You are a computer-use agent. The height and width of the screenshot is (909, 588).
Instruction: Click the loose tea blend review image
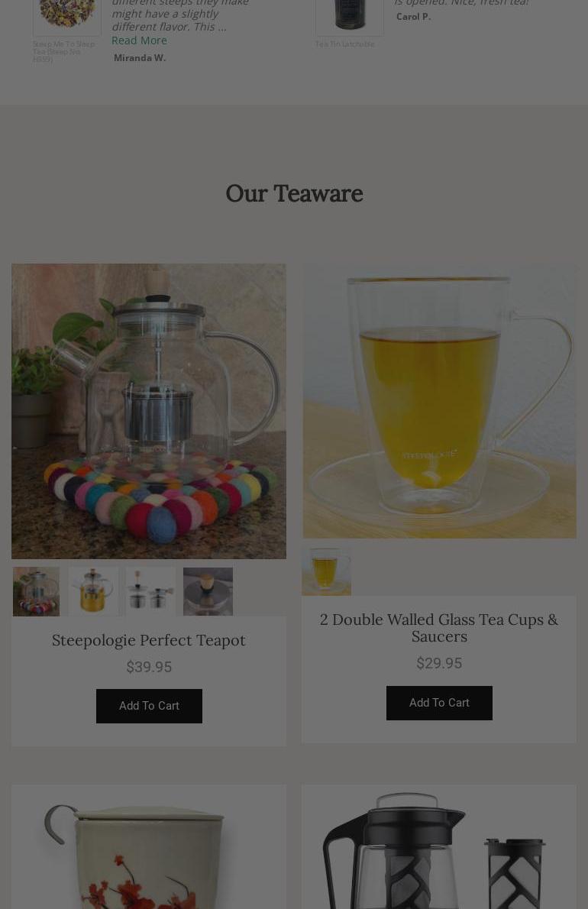(67, 16)
